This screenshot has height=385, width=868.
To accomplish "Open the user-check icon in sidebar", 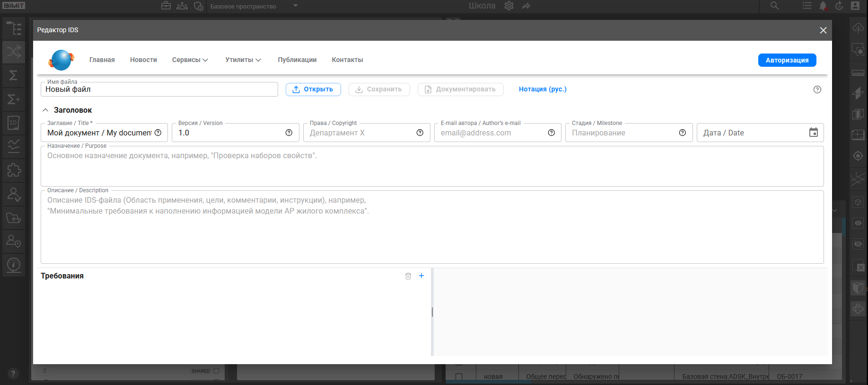I will (14, 194).
